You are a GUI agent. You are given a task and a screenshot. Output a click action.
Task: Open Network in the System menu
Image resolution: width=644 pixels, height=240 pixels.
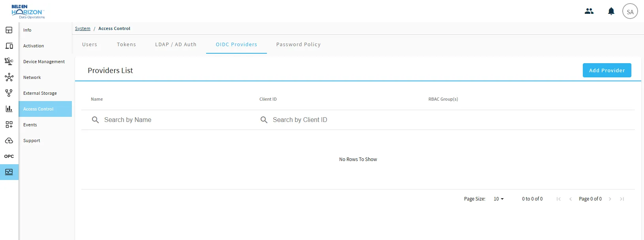pyautogui.click(x=45, y=77)
